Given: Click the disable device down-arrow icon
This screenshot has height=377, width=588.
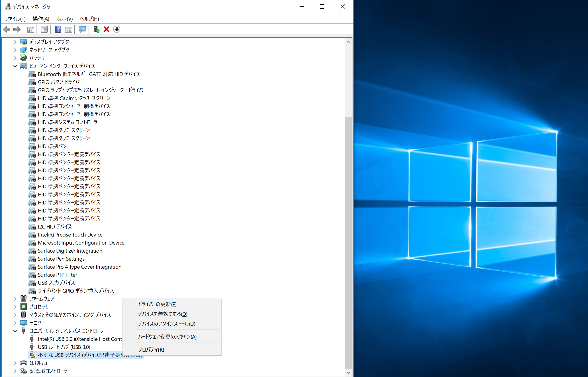Looking at the screenshot, I should (x=117, y=29).
